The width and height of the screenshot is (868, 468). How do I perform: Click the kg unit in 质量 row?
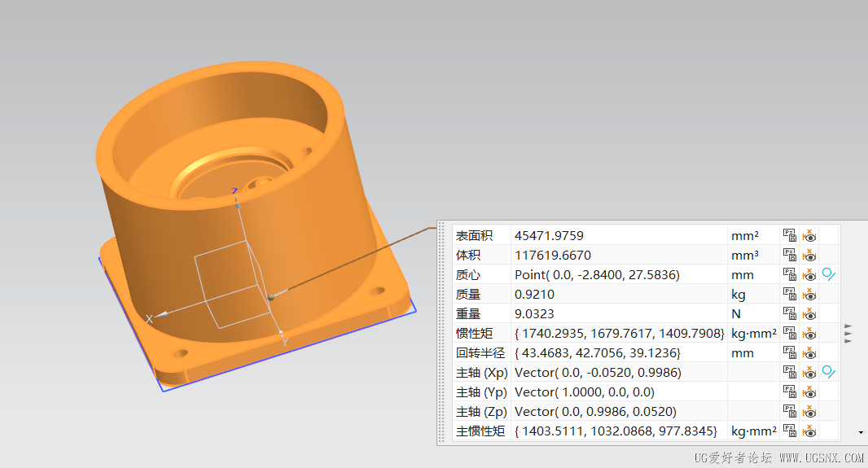click(x=738, y=295)
